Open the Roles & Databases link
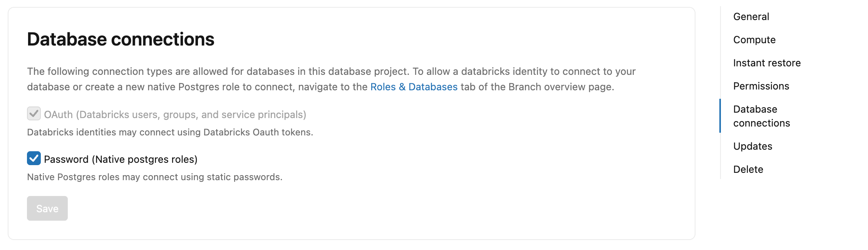The image size is (868, 250). (x=414, y=87)
